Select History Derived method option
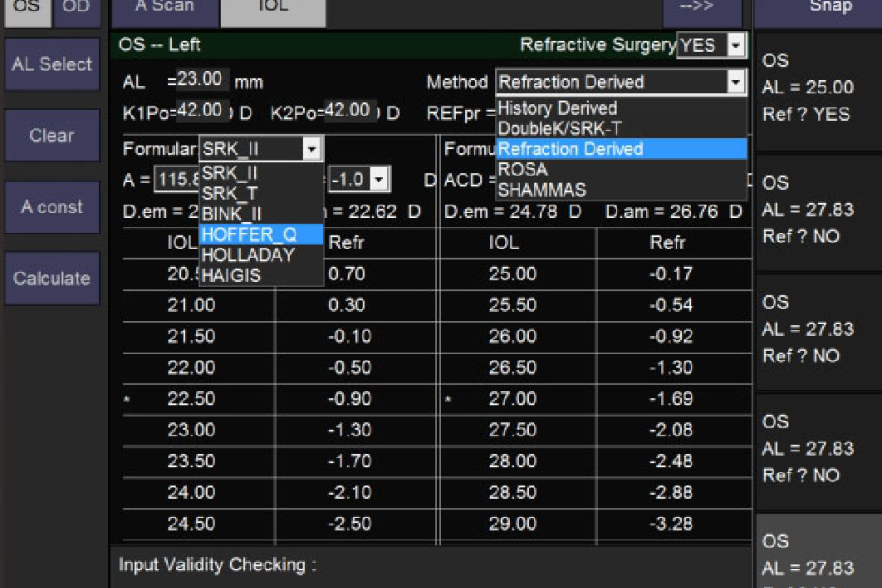The width and height of the screenshot is (882, 588). [x=557, y=108]
